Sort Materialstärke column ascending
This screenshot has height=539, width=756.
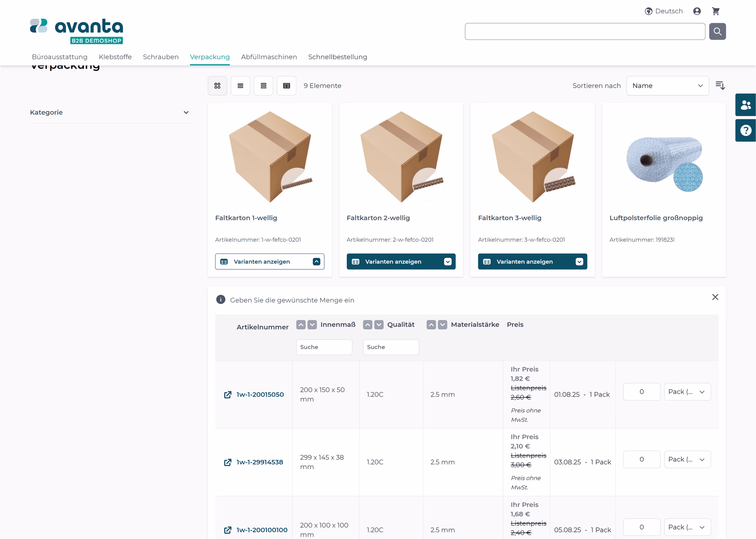click(431, 325)
